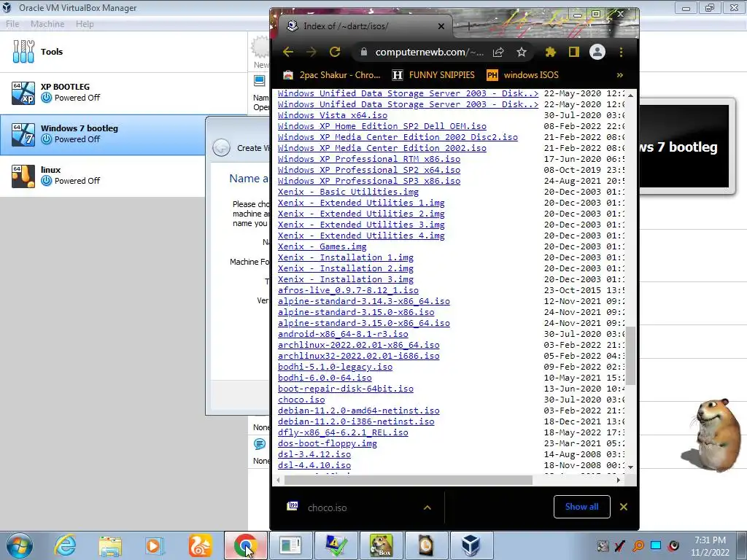Viewport: 747px width, 560px height.
Task: Open Chrome's three-dot menu
Action: click(621, 52)
